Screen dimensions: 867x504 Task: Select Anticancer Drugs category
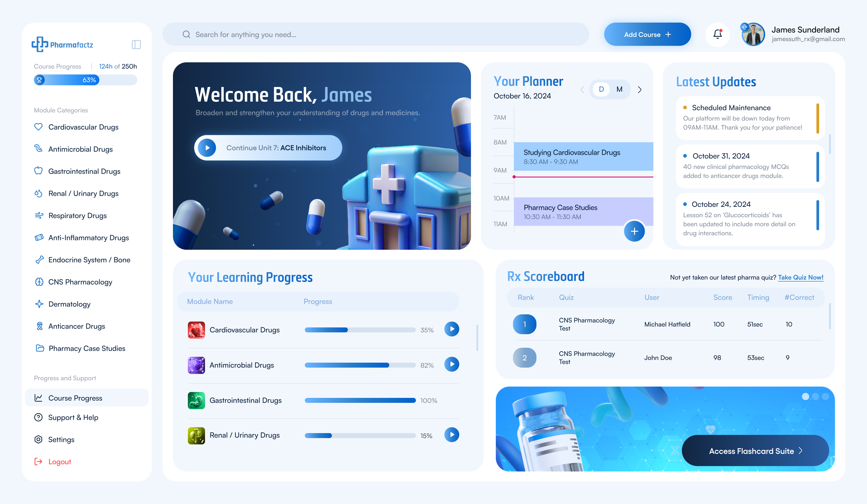point(76,326)
